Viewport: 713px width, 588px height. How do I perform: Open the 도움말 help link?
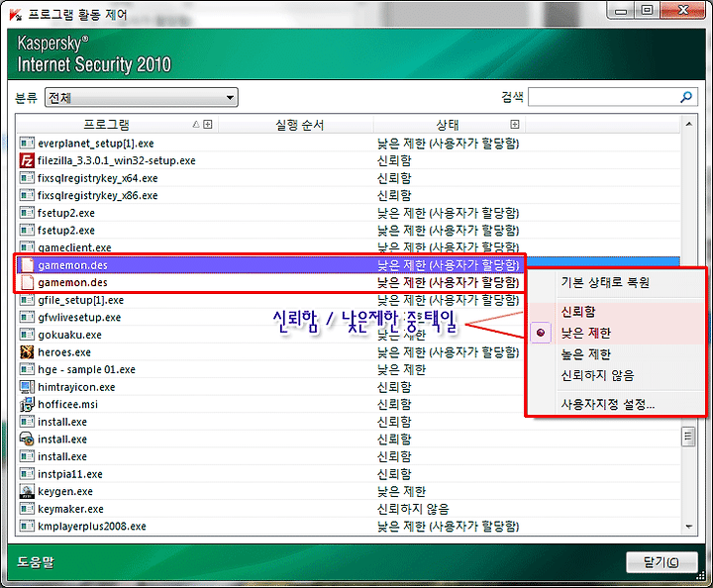click(x=35, y=562)
